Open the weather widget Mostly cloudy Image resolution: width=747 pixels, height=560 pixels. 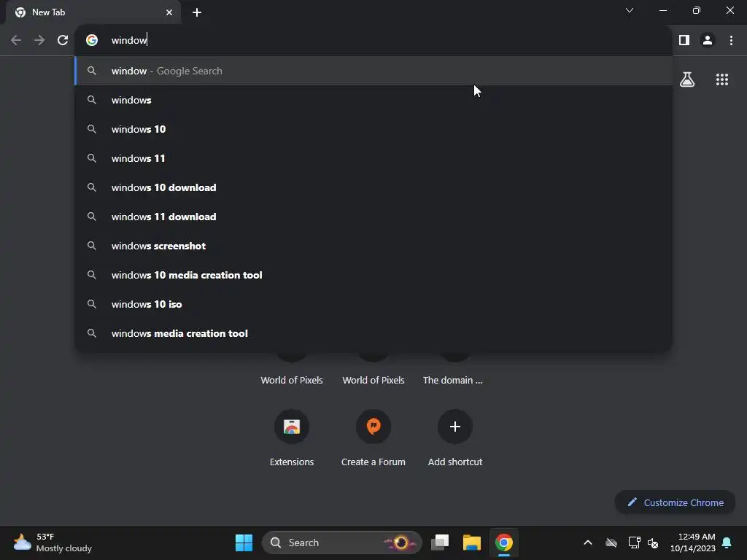point(53,542)
